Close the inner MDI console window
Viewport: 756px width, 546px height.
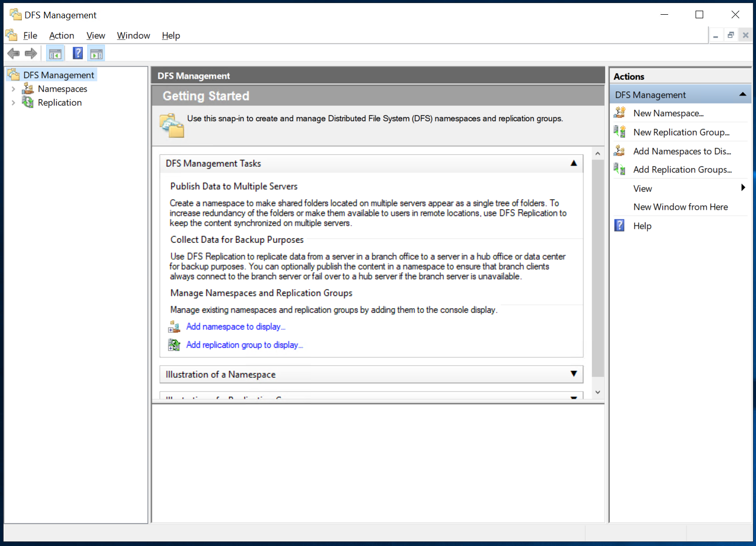pos(745,35)
